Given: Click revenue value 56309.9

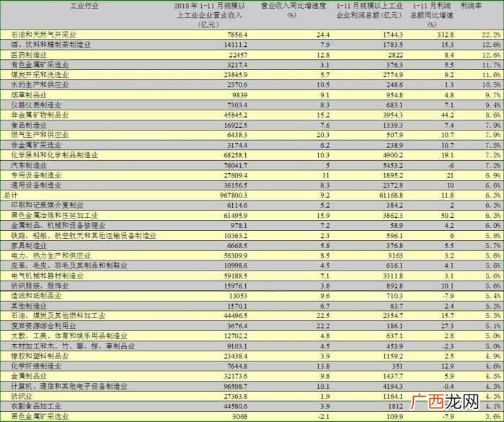Looking at the screenshot, I should [x=235, y=255].
